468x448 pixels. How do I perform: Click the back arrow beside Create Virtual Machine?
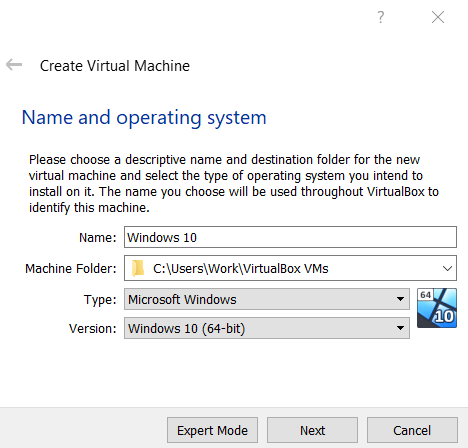point(14,65)
